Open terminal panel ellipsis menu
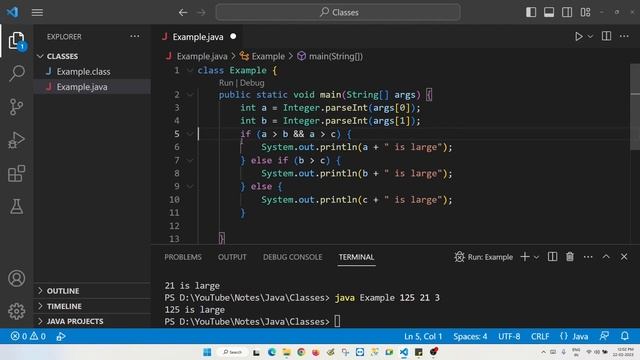Viewport: 640px width, 360px height. 588,257
